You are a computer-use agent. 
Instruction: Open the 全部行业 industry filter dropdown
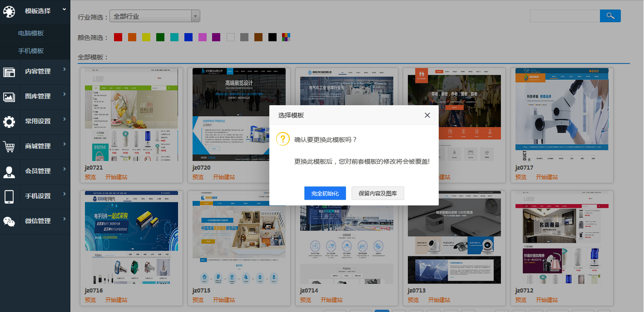155,16
